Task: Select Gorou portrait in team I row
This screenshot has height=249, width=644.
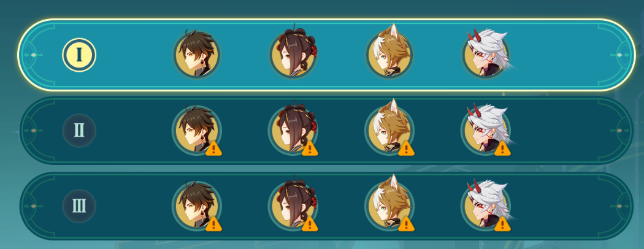Action: coord(389,54)
